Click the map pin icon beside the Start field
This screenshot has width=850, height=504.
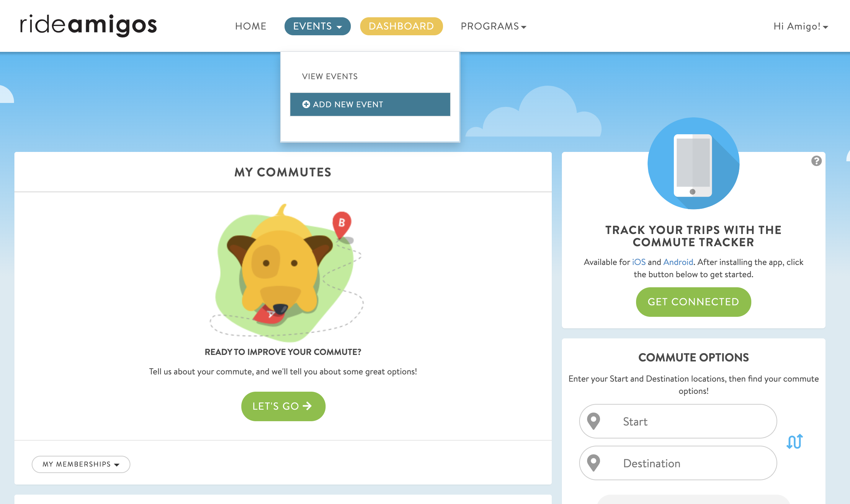pyautogui.click(x=593, y=421)
